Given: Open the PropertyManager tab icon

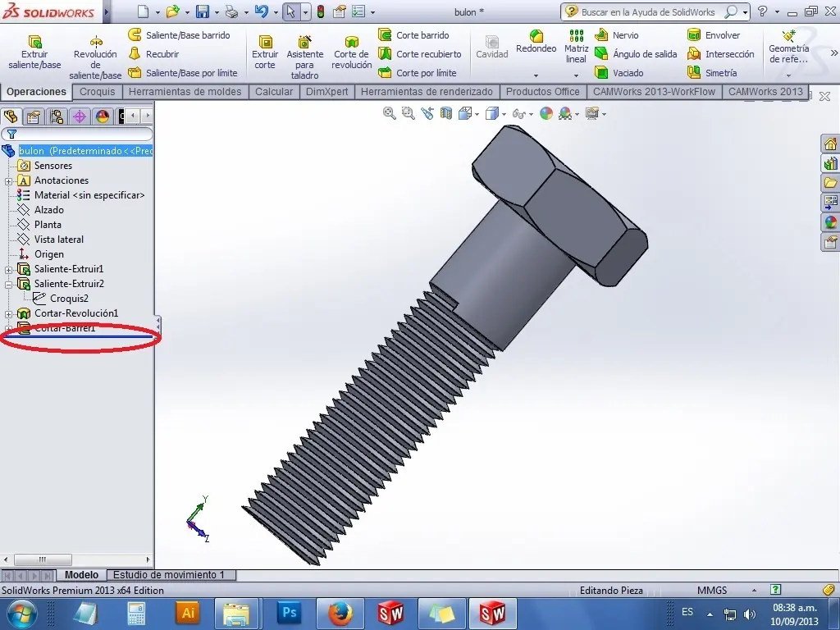Looking at the screenshot, I should point(33,116).
